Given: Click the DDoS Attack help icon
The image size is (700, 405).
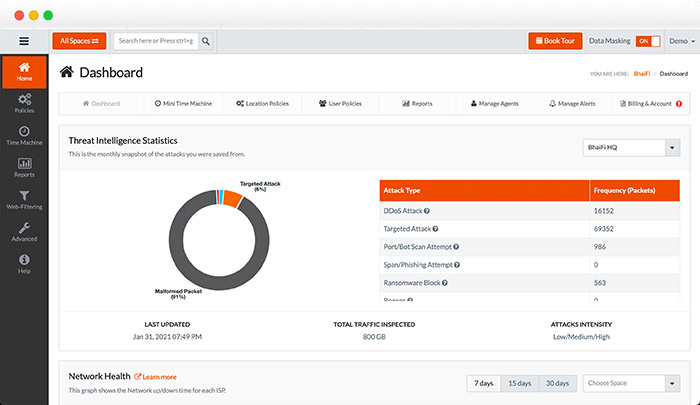Looking at the screenshot, I should 427,211.
